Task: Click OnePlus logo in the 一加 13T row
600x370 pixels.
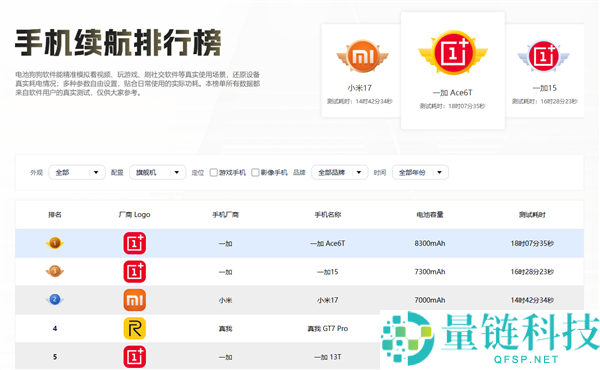Action: (x=135, y=357)
